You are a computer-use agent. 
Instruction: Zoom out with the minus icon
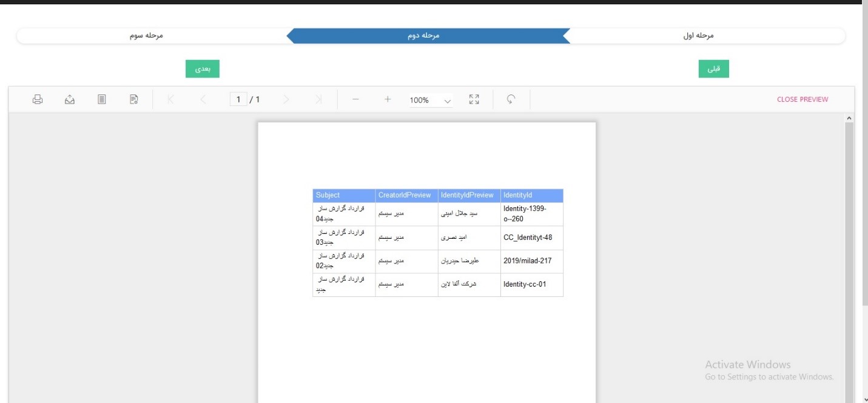(x=355, y=99)
